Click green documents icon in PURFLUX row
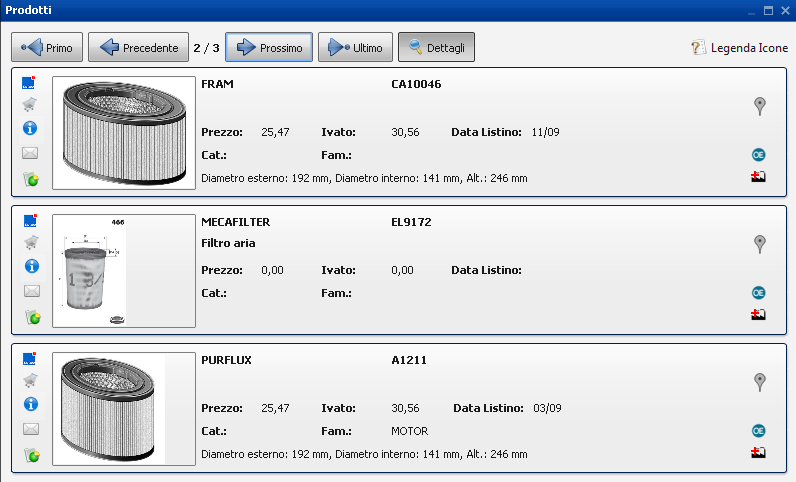This screenshot has height=482, width=796. pyautogui.click(x=32, y=455)
